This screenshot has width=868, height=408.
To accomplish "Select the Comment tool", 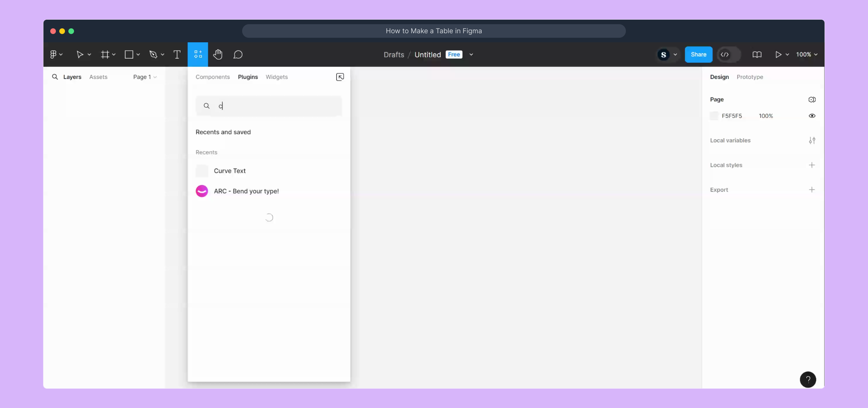I will tap(238, 54).
